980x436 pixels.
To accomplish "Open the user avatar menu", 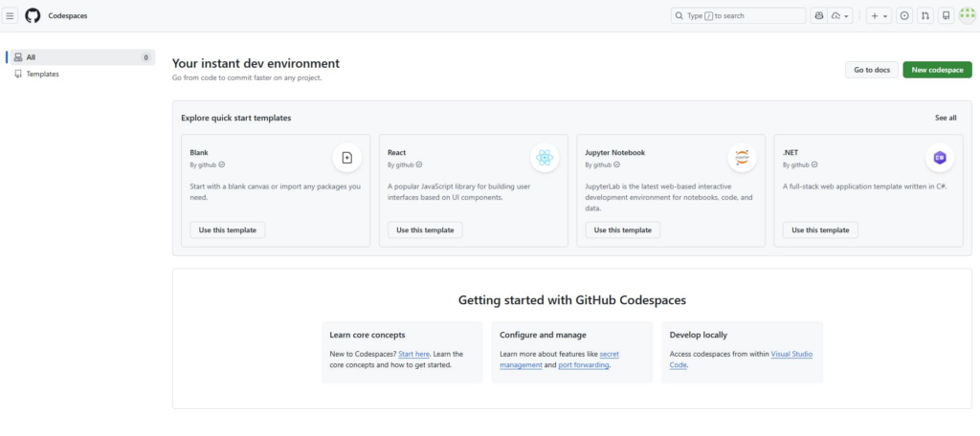I will tap(966, 15).
